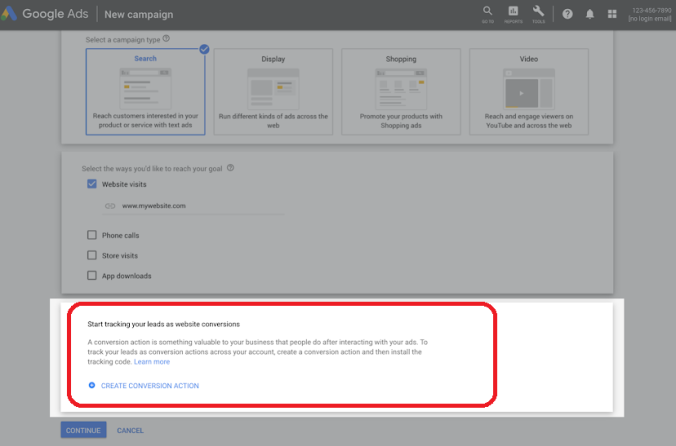Image resolution: width=676 pixels, height=446 pixels.
Task: Uncheck the Website visits checkbox
Action: [92, 184]
